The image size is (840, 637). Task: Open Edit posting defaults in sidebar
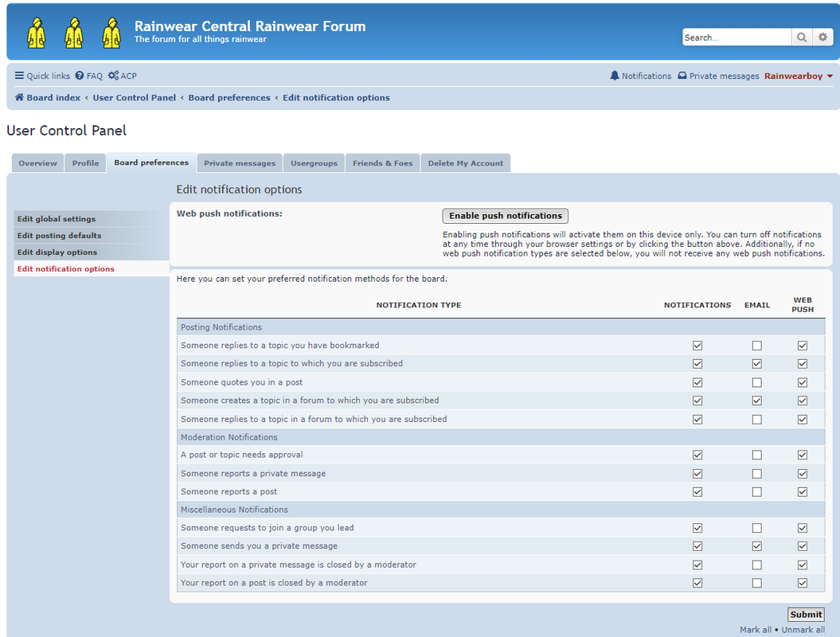pyautogui.click(x=91, y=235)
